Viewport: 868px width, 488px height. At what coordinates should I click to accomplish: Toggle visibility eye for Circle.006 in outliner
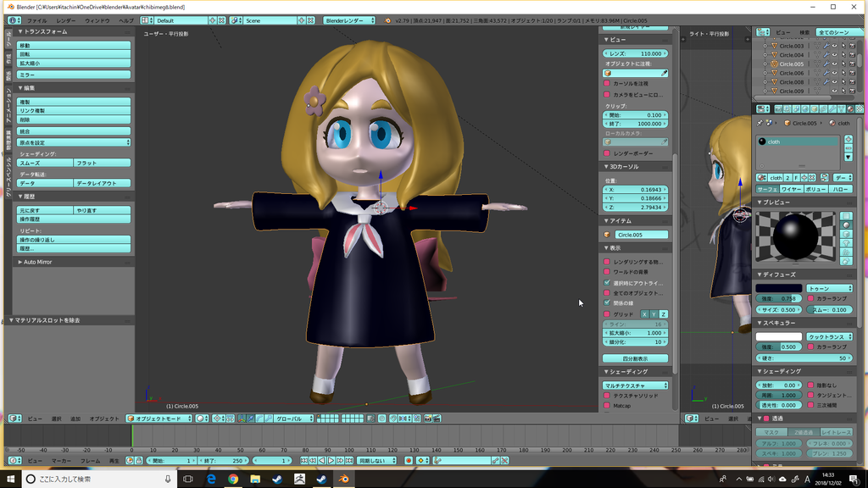(x=834, y=73)
